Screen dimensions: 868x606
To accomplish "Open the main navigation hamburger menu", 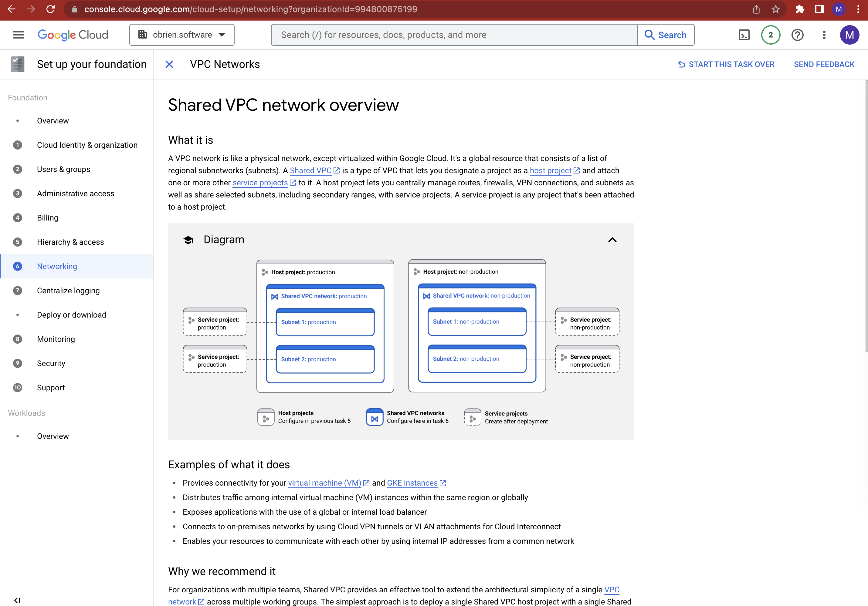I will (x=18, y=35).
